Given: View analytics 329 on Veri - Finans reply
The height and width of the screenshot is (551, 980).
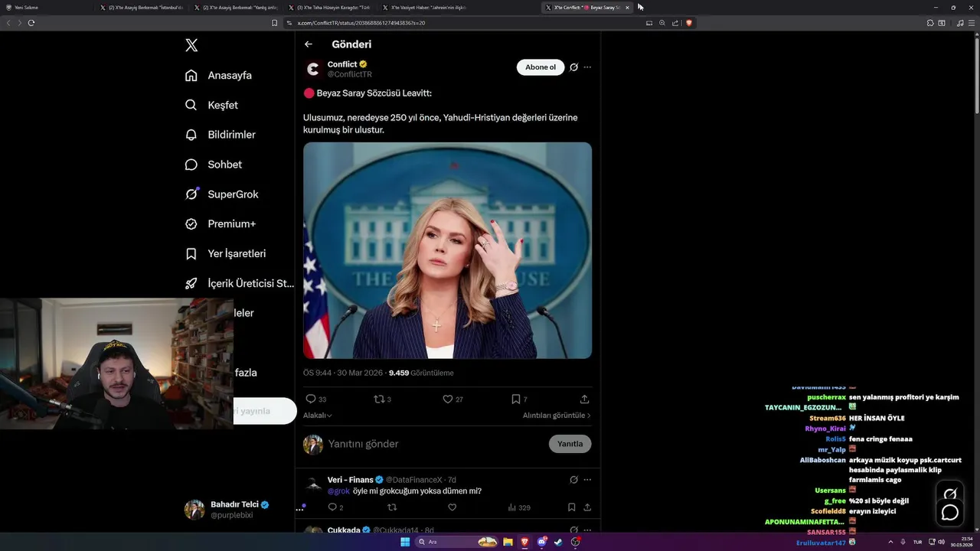Looking at the screenshot, I should (519, 507).
